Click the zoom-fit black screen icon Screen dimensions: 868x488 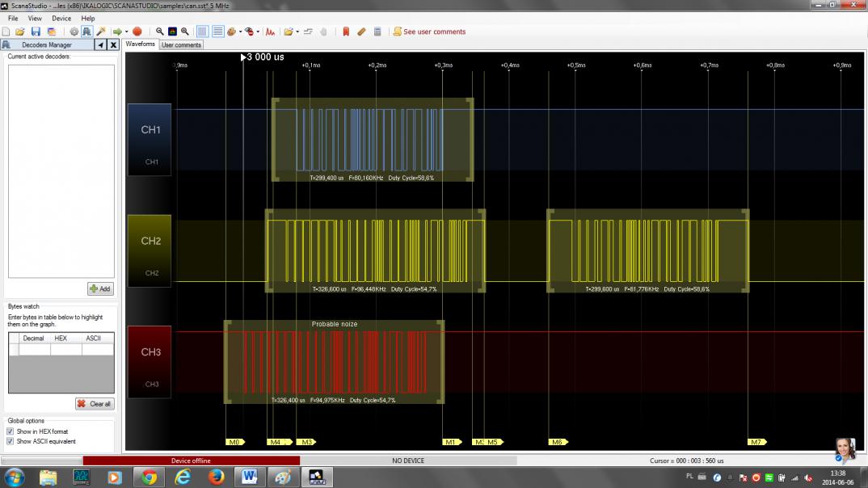point(172,32)
